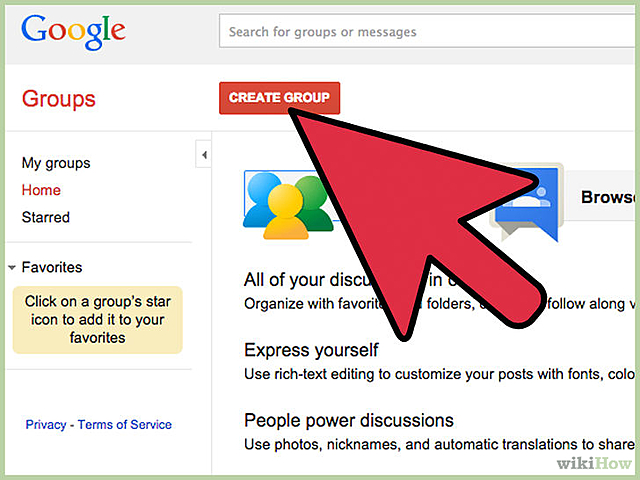Click the Express yourself heading
This screenshot has height=480, width=640.
point(311,350)
